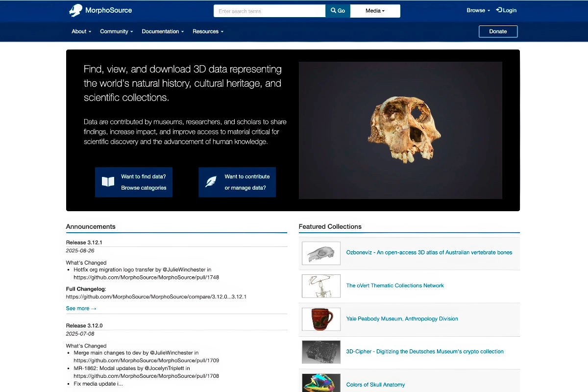This screenshot has height=392, width=588.
Task: Open the 3D-Cipher collection thumbnail
Action: pyautogui.click(x=321, y=352)
